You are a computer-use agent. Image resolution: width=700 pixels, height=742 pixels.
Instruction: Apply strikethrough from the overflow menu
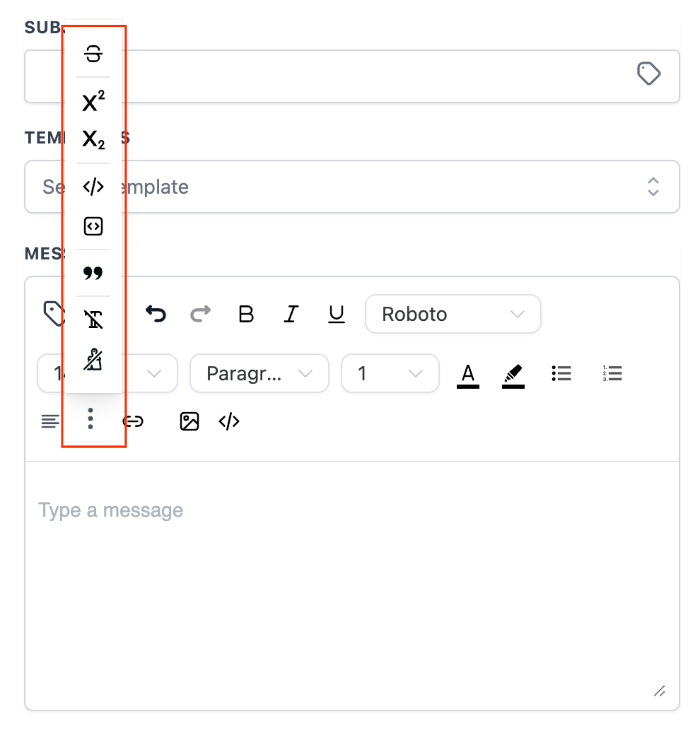tap(93, 54)
